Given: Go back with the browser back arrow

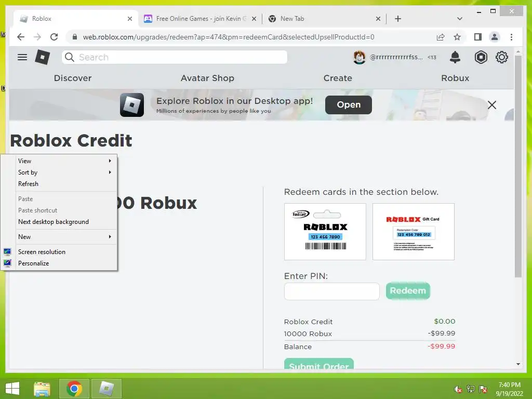Looking at the screenshot, I should click(21, 37).
